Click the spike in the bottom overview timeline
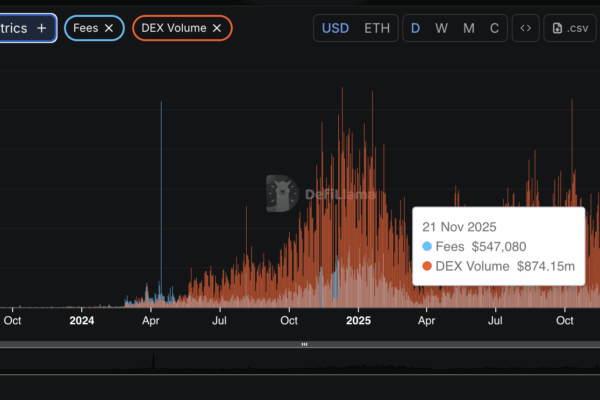600x400 pixels. pos(152,362)
